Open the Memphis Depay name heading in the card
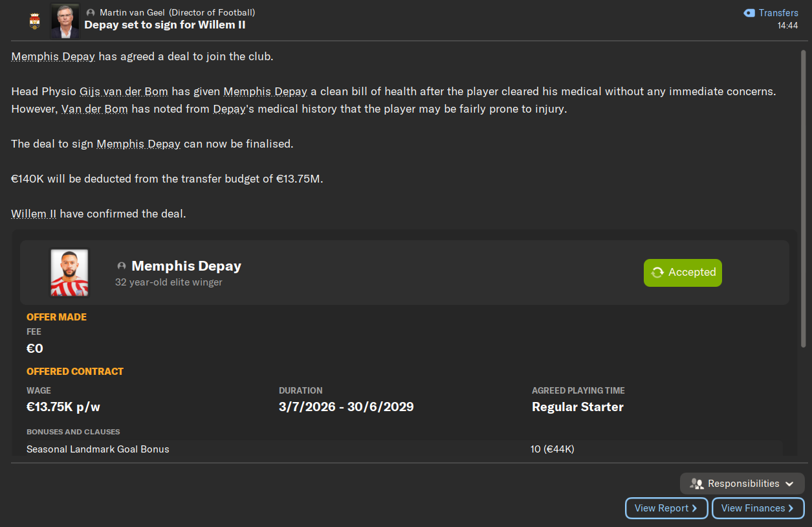Image resolution: width=812 pixels, height=527 pixels. [186, 266]
